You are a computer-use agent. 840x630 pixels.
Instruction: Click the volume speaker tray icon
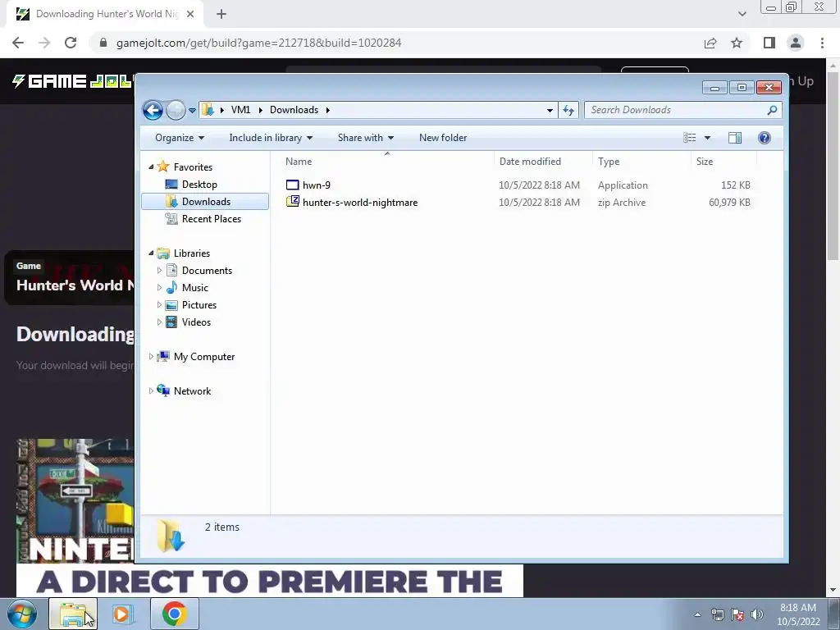point(757,614)
